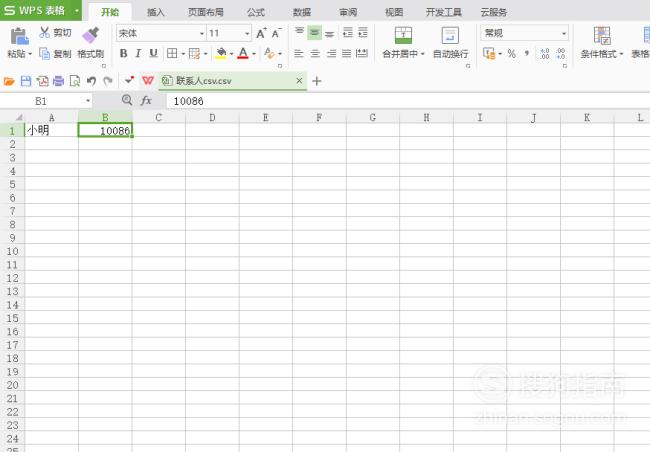Align text left

click(299, 53)
